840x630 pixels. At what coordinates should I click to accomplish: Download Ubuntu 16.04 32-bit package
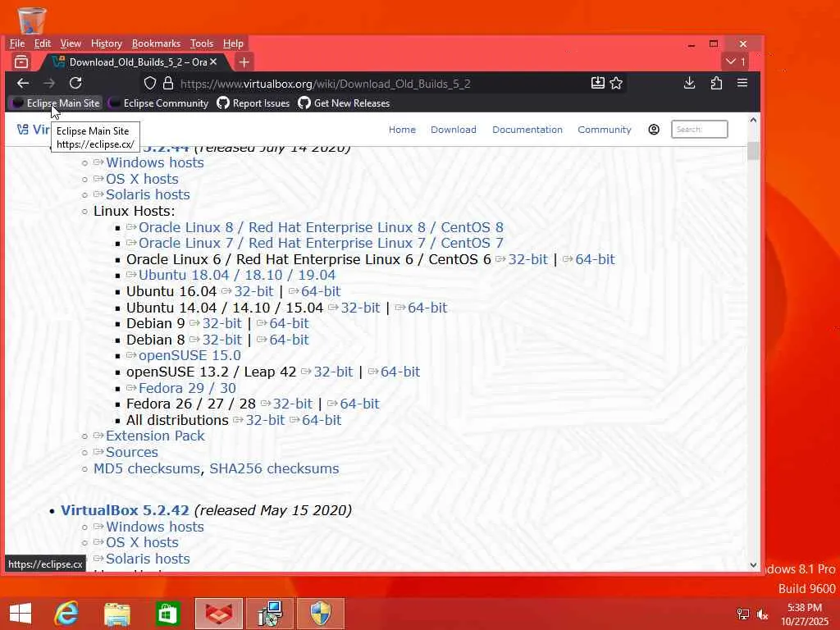coord(253,291)
